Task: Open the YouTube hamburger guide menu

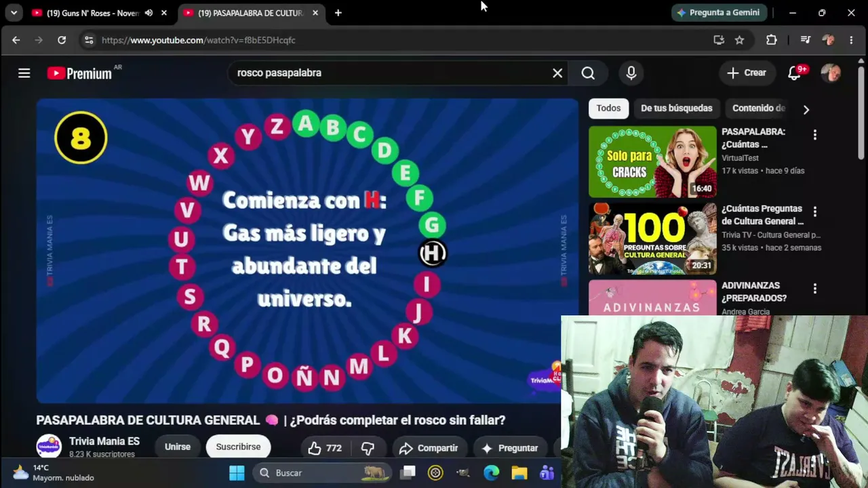Action: coord(24,73)
